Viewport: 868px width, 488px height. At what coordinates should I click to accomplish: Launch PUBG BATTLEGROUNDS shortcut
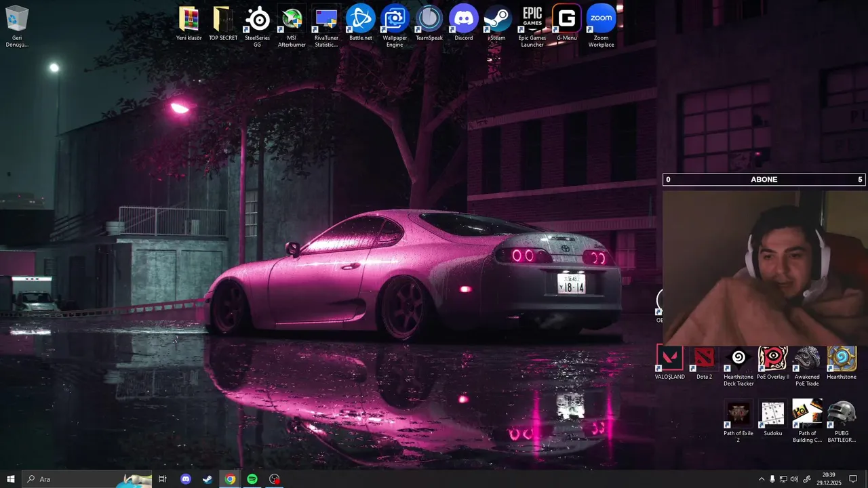click(842, 422)
